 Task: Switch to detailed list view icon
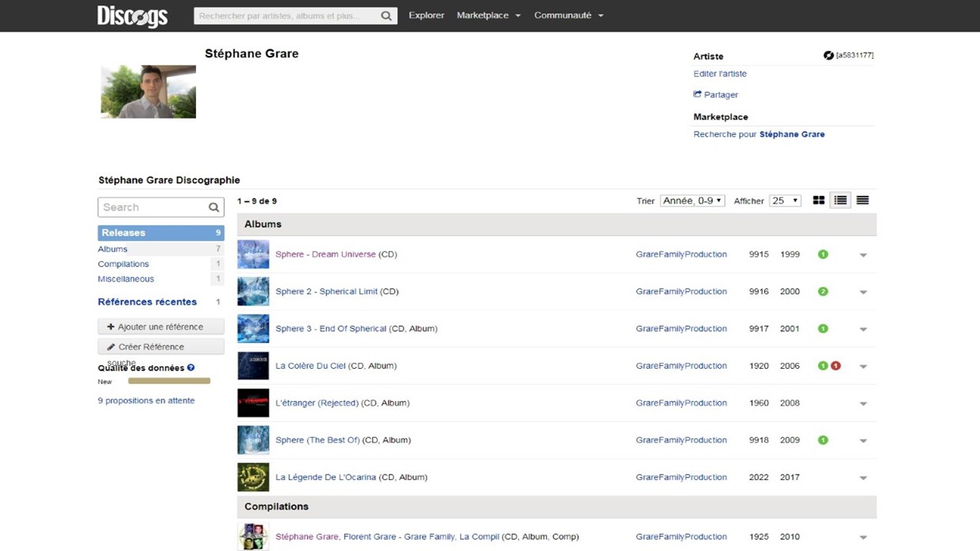(x=841, y=201)
